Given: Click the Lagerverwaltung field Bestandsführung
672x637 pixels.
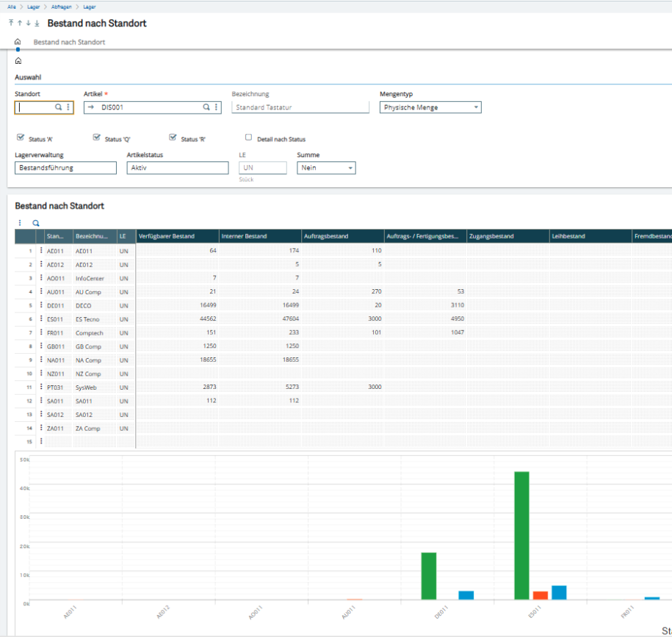Looking at the screenshot, I should [65, 168].
